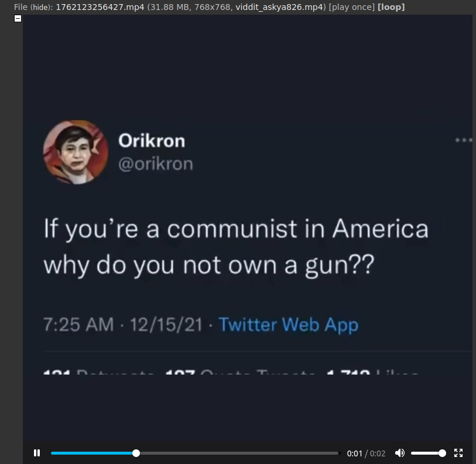Select the [loop] playback option
Screen dimensions: 476x464
tap(391, 7)
